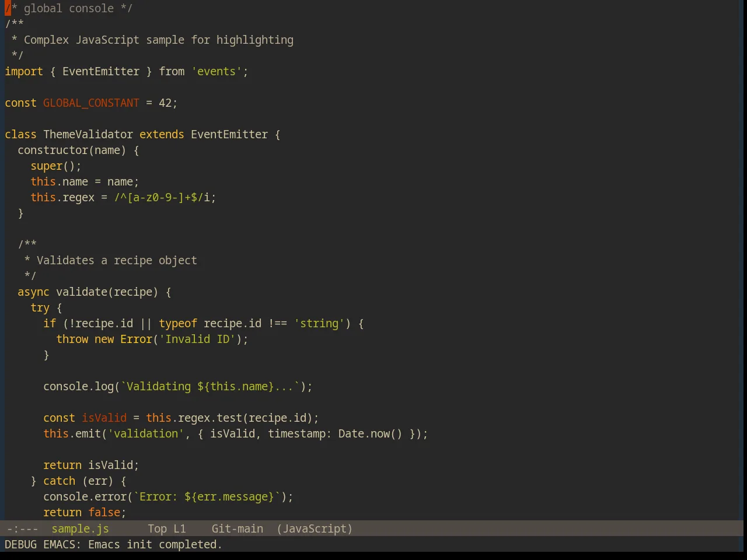Viewport: 747px width, 560px height.
Task: Click the -:--- buffer status flags
Action: tap(22, 528)
